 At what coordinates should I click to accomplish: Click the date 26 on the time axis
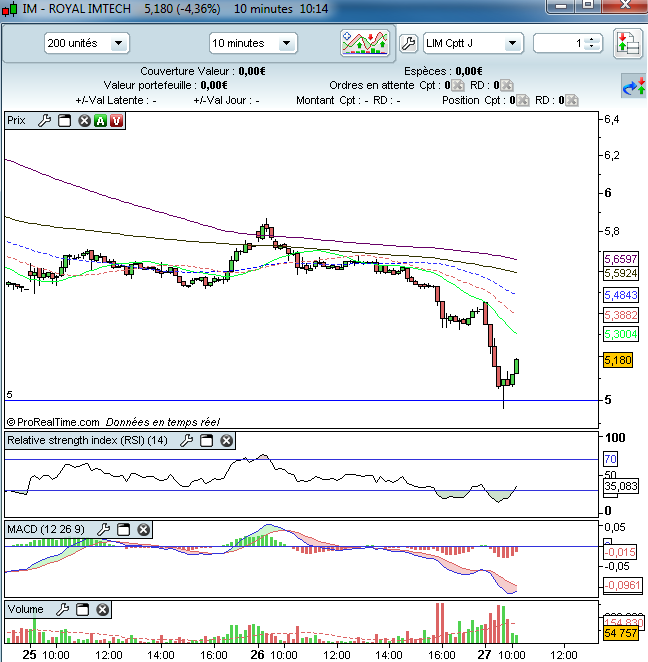[x=257, y=655]
